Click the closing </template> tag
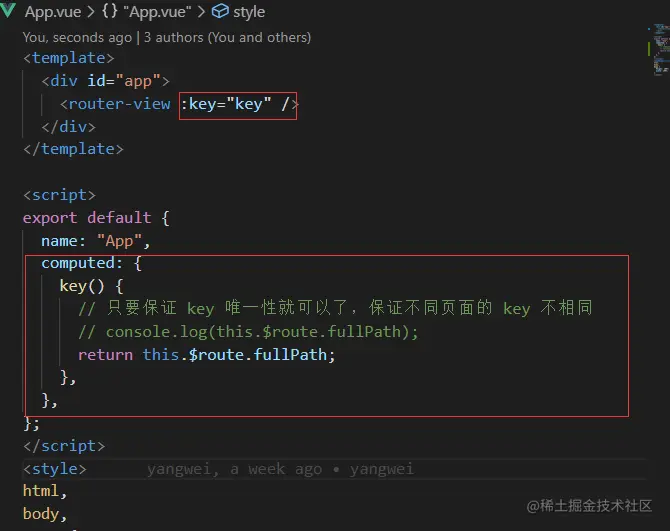 click(x=73, y=149)
